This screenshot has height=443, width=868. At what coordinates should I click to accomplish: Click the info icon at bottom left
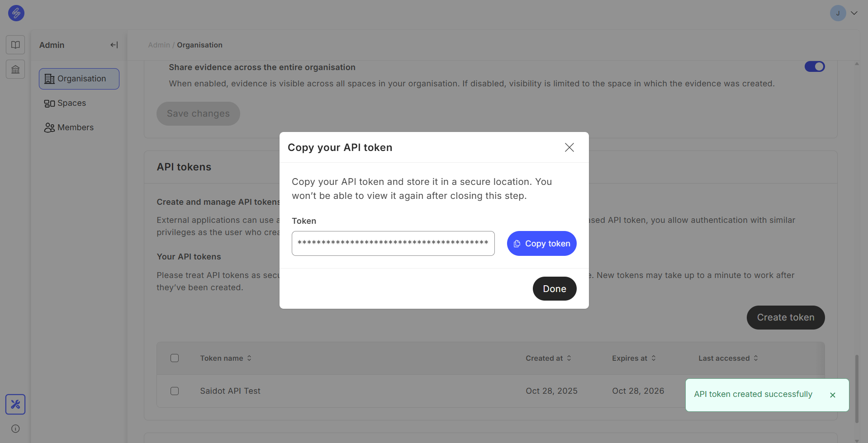pyautogui.click(x=15, y=429)
